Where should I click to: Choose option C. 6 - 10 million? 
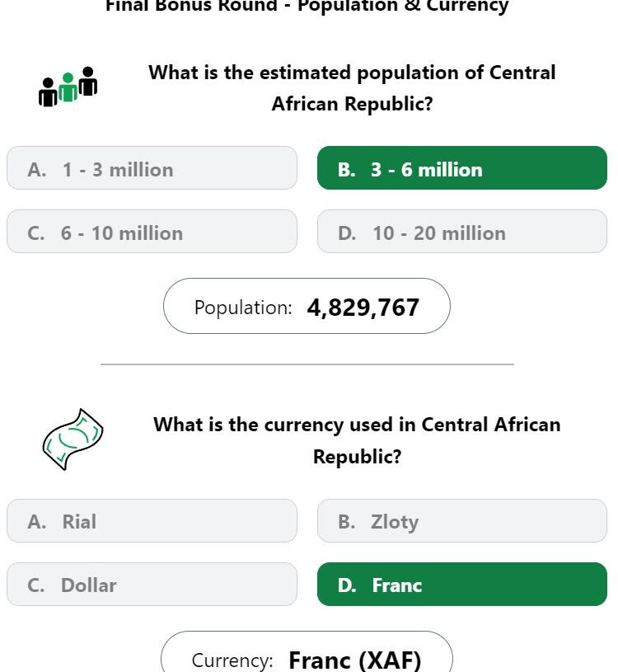[x=152, y=232]
